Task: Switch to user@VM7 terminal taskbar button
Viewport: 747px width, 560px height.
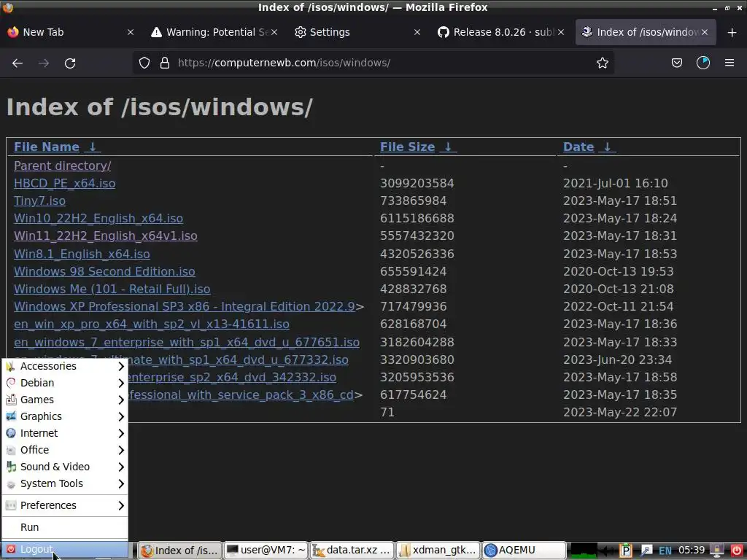Action: (266, 550)
